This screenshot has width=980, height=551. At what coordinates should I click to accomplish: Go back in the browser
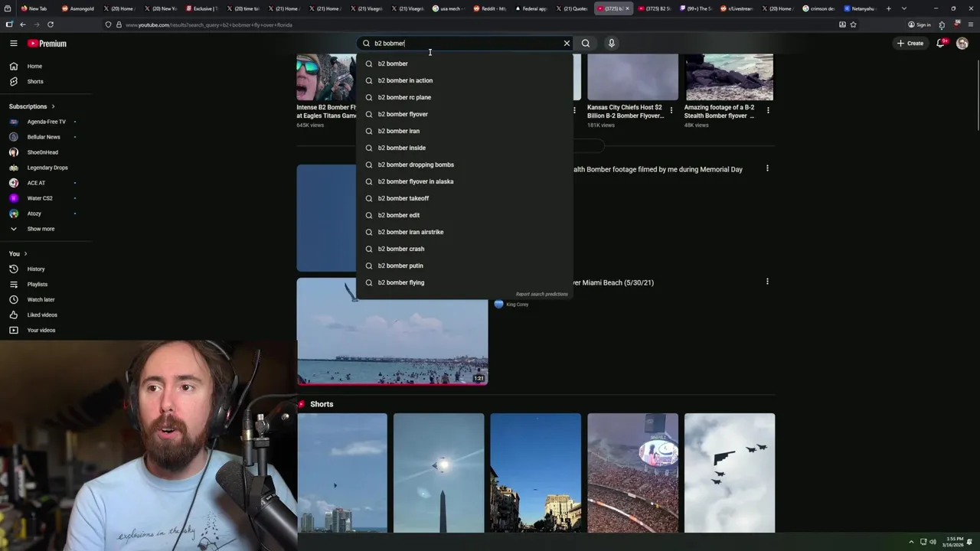[22, 24]
